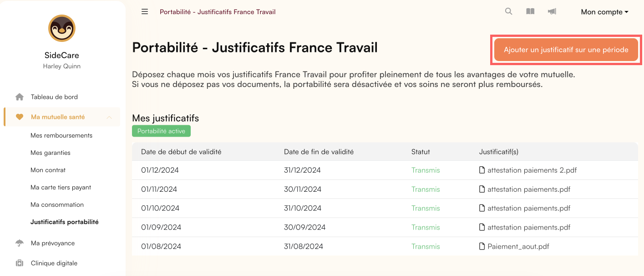Image resolution: width=644 pixels, height=276 pixels.
Task: Open attestation paiements.pdf for 01/10/2024
Action: 529,209
